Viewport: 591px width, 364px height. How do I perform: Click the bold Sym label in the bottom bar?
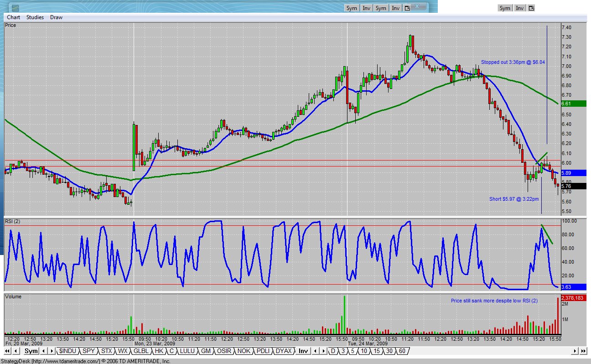click(31, 351)
